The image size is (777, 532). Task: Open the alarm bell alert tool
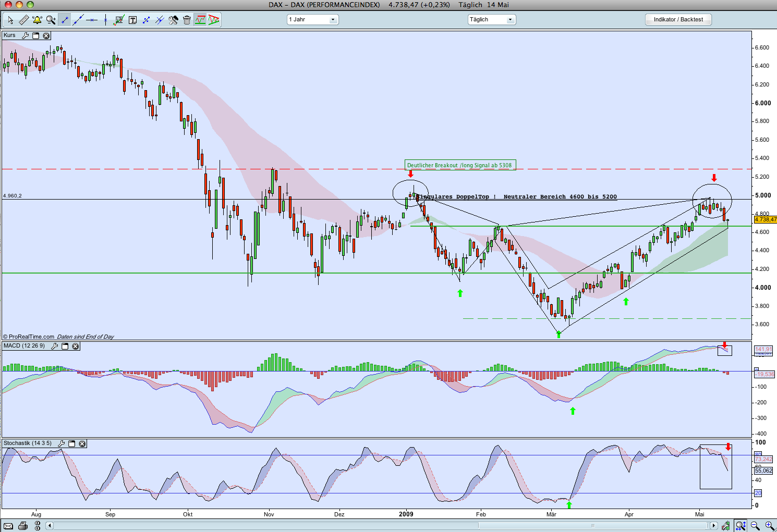tap(37, 20)
